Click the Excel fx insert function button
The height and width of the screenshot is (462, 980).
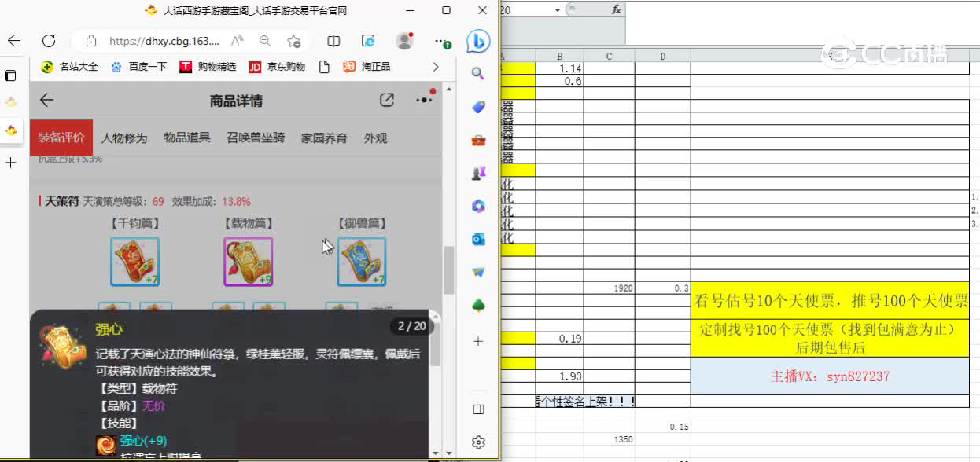point(616,9)
